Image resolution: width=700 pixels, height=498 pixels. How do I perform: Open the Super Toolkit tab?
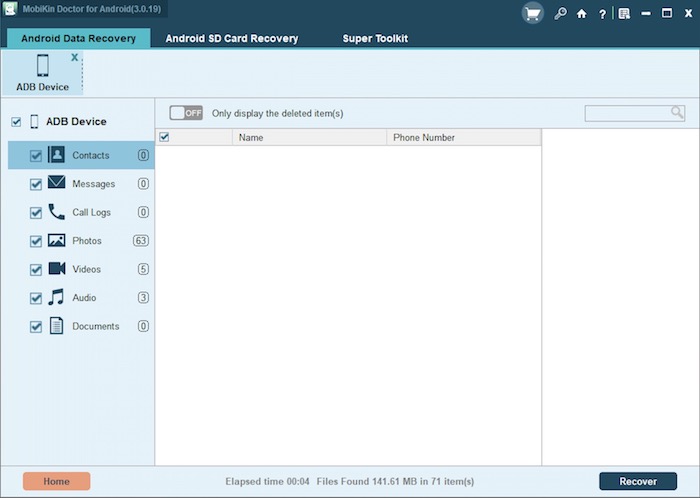(375, 38)
